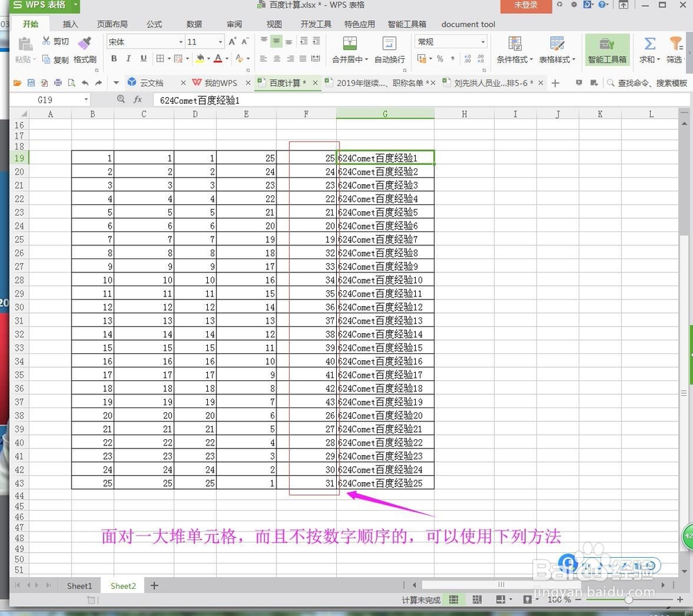Click the Copy (复制) icon

tap(46, 59)
